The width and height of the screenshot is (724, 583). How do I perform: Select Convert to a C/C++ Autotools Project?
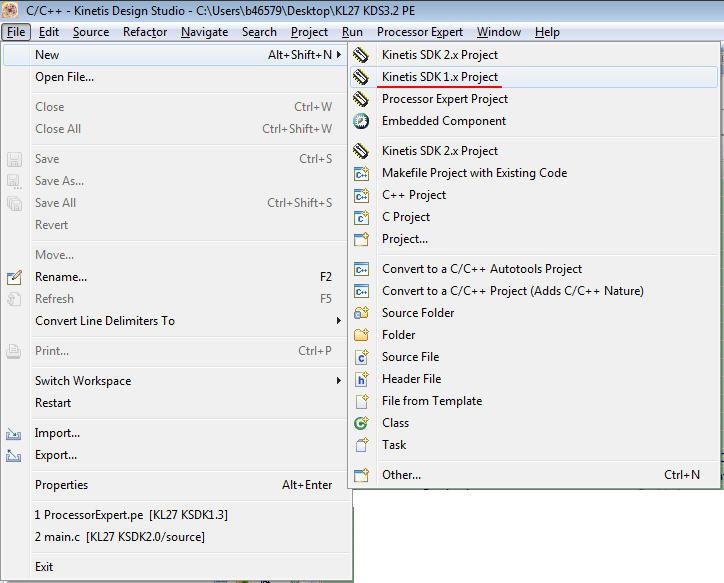pos(534,269)
